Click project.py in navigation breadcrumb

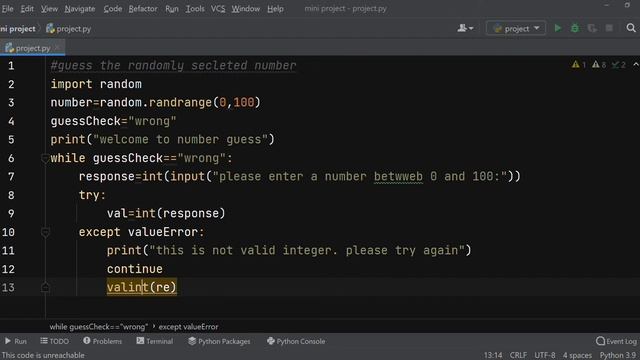click(x=69, y=29)
